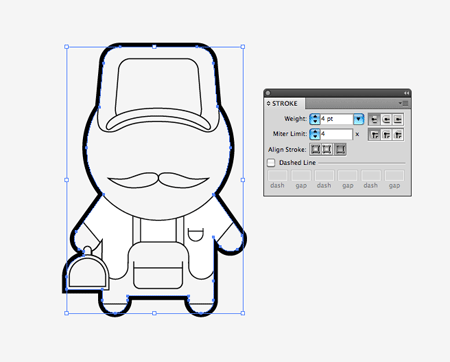Align stroke to center
Screen dimensions: 450x362
(315, 149)
